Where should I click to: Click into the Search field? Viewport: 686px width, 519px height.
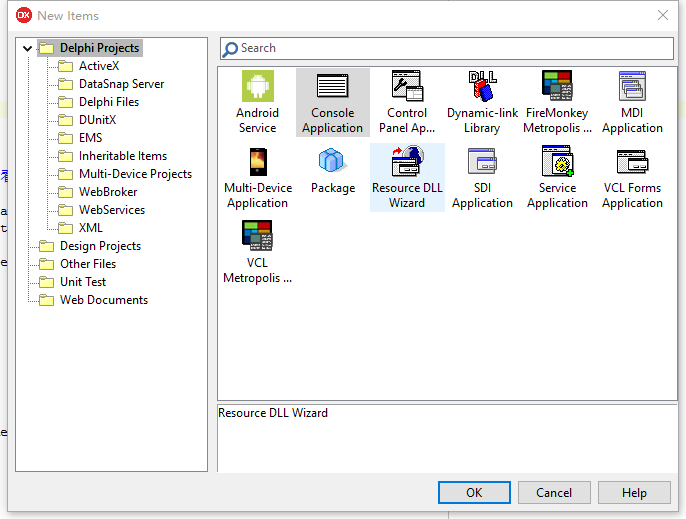pyautogui.click(x=447, y=48)
